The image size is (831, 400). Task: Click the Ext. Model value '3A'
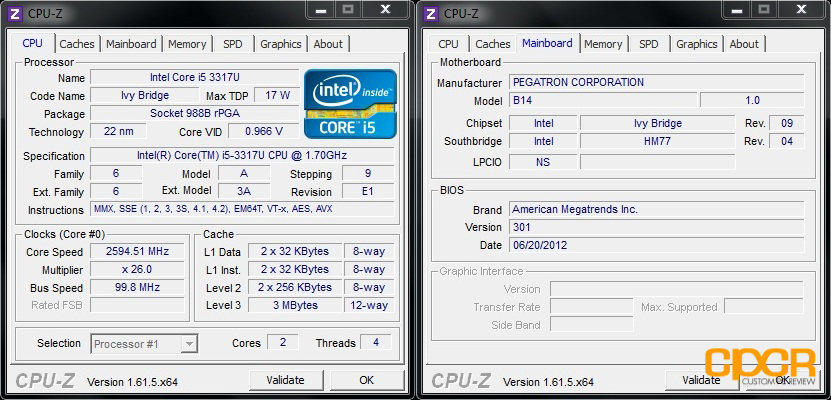pyautogui.click(x=244, y=191)
